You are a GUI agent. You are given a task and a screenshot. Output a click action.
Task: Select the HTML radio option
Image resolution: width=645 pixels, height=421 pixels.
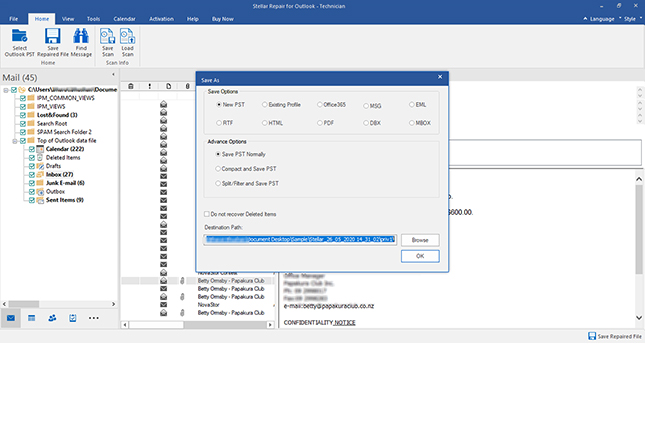pos(264,123)
